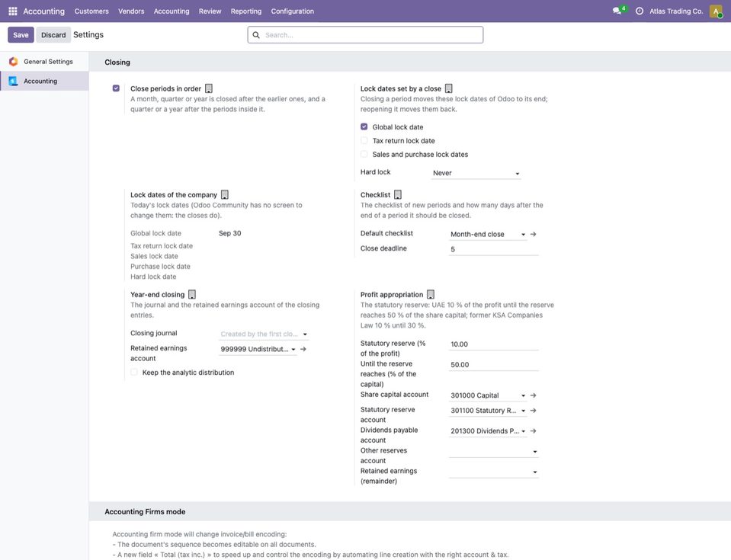Open Month-end close checklist via arrow link
The height and width of the screenshot is (560, 731).
pyautogui.click(x=534, y=235)
